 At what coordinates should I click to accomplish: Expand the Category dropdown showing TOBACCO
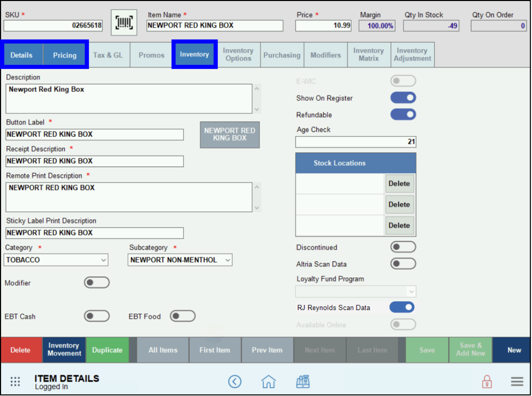click(x=56, y=260)
